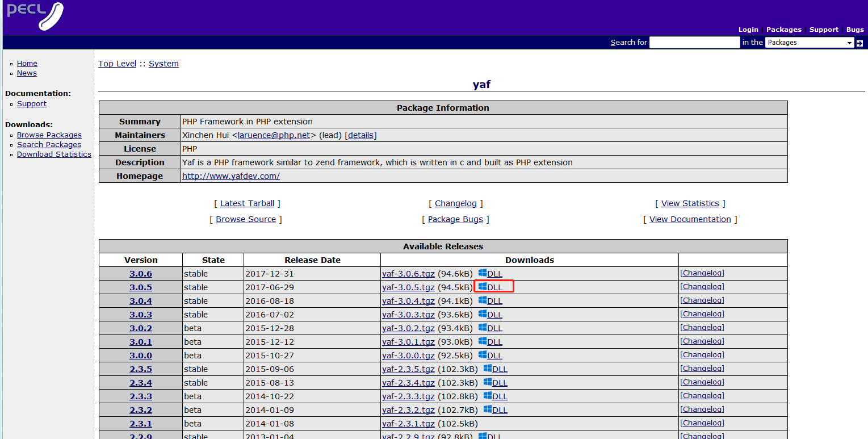
Task: Click the search go arrow button
Action: point(859,43)
